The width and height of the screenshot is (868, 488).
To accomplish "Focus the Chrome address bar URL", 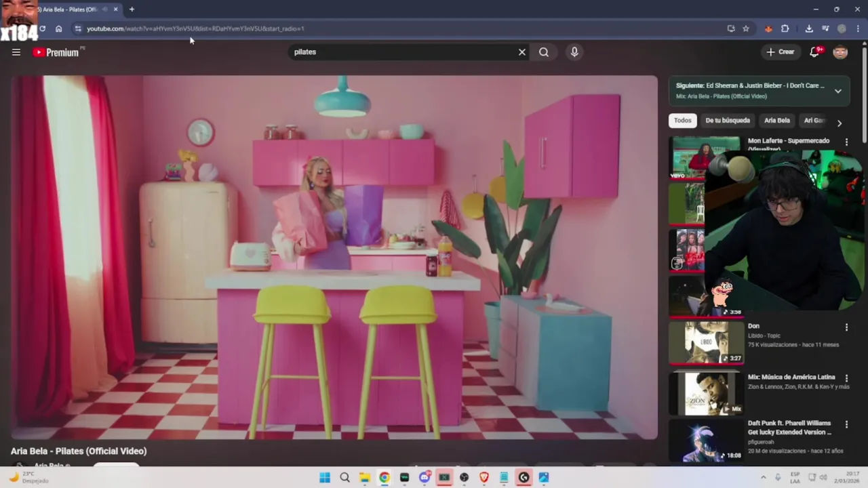I will [x=195, y=28].
